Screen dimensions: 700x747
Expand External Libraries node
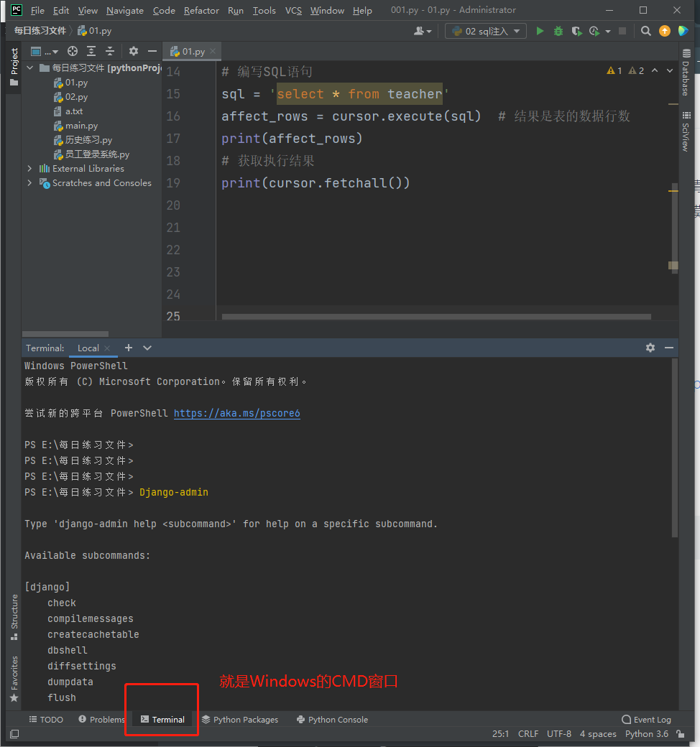pyautogui.click(x=29, y=169)
